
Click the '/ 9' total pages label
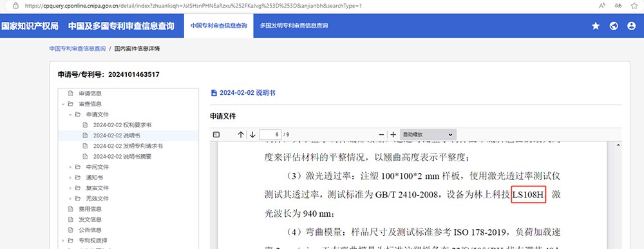click(287, 135)
